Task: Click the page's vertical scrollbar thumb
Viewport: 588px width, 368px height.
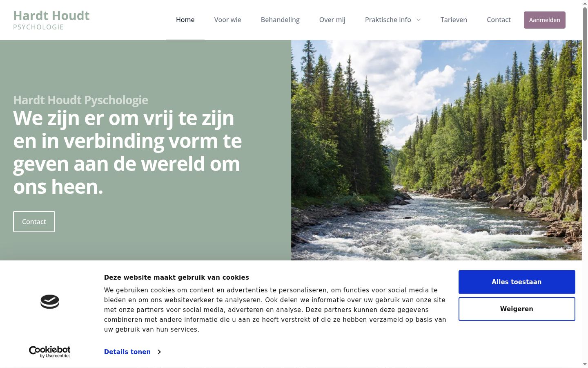Action: [585, 74]
